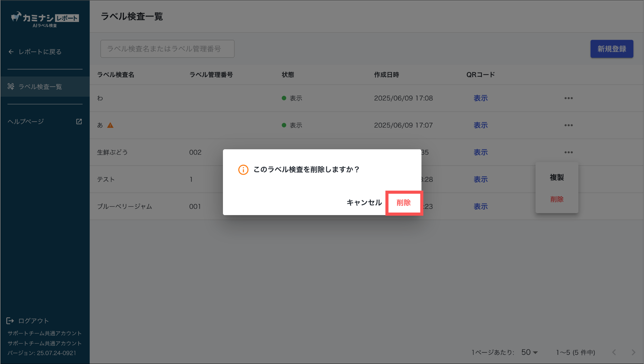
Task: Click 表示 QR link for わ row
Action: 480,98
